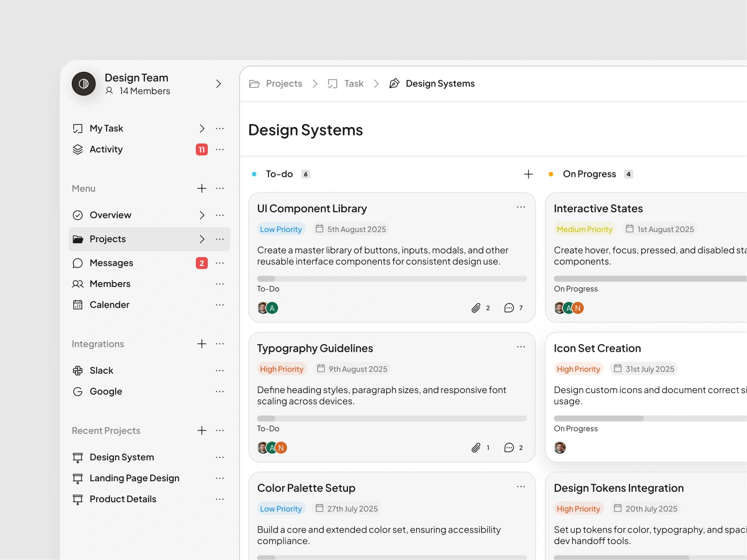This screenshot has width=747, height=560.
Task: Expand the Design Team switcher chevron
Action: click(x=218, y=84)
